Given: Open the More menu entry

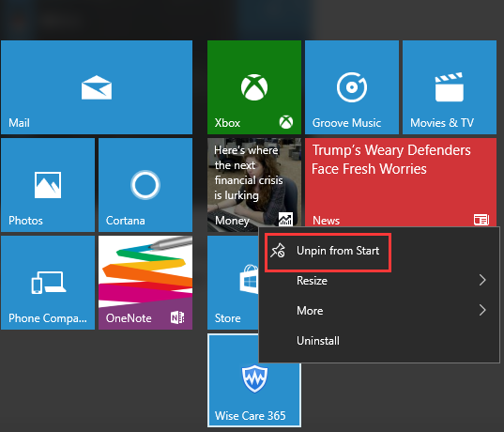Looking at the screenshot, I should (x=379, y=311).
